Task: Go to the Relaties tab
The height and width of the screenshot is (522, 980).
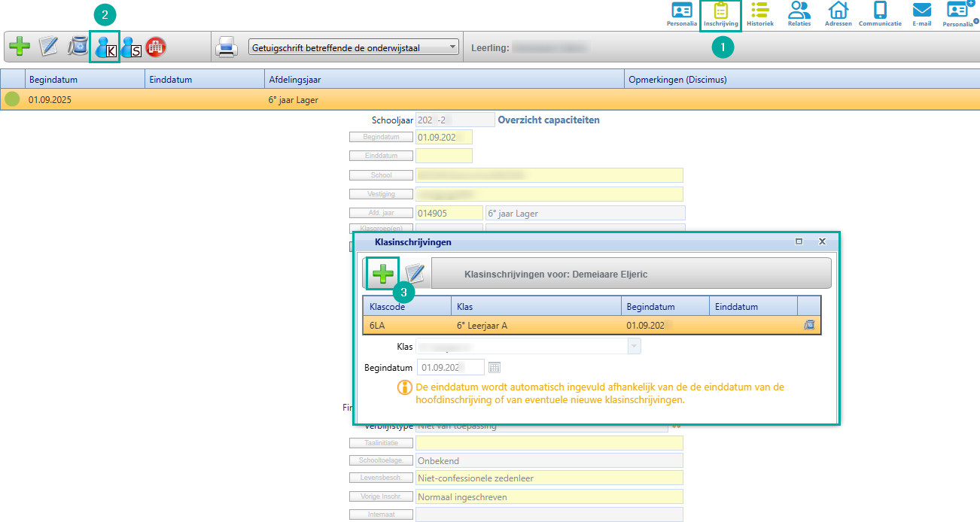Action: [799, 15]
